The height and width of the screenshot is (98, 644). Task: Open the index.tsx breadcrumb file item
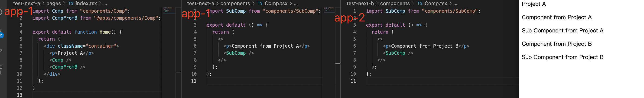coord(86,3)
